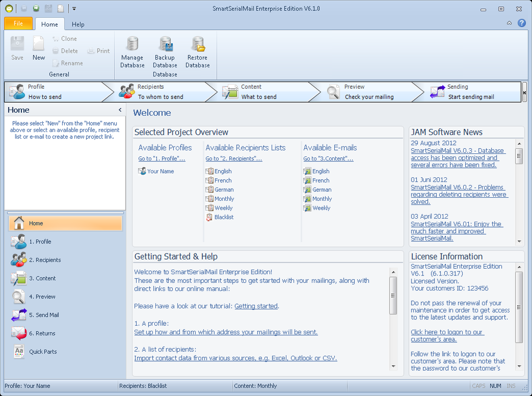Open 3. Content in the left navigation
Image resolution: width=532 pixels, height=396 pixels.
click(x=65, y=278)
